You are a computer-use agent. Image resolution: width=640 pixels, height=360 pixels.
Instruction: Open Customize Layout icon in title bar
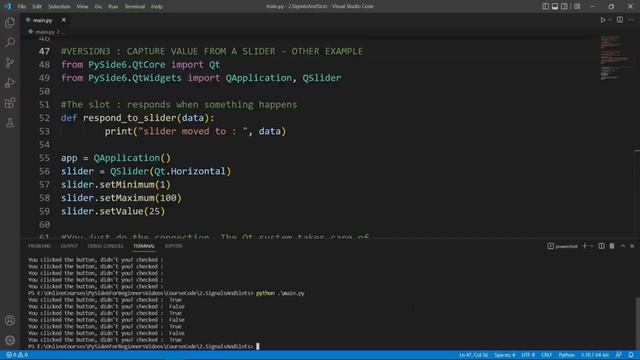pyautogui.click(x=577, y=7)
